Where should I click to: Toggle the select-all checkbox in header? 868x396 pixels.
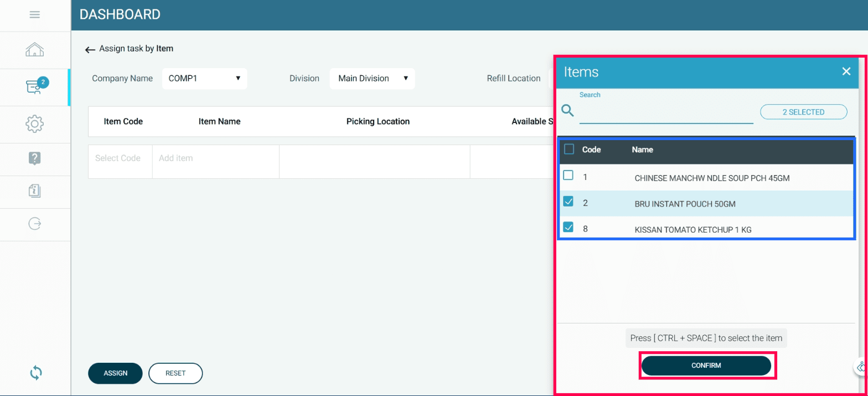pos(569,149)
